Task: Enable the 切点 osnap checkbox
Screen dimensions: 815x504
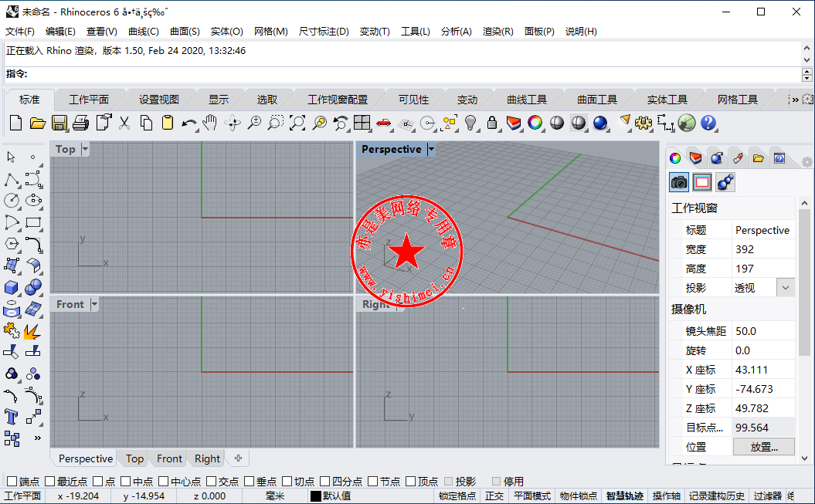Action: click(287, 481)
